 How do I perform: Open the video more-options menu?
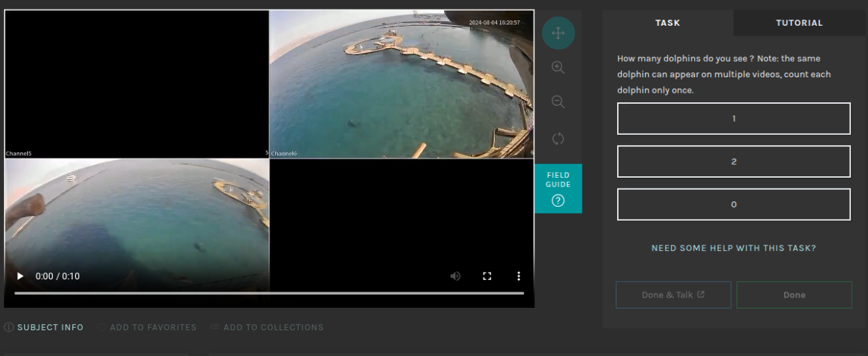[x=519, y=276]
